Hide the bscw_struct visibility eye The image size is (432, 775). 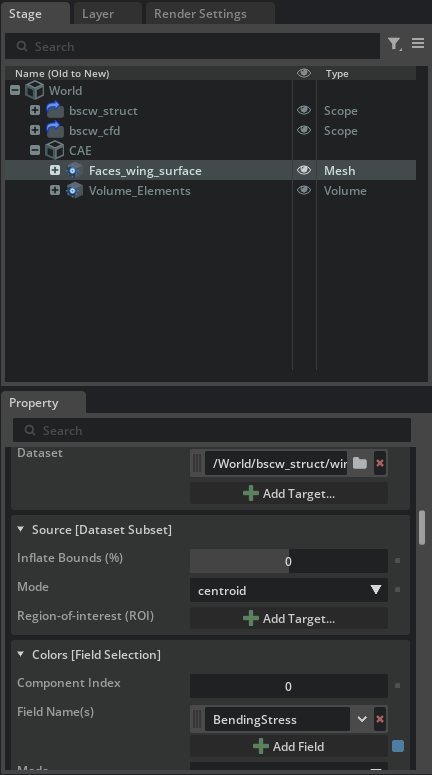click(304, 110)
